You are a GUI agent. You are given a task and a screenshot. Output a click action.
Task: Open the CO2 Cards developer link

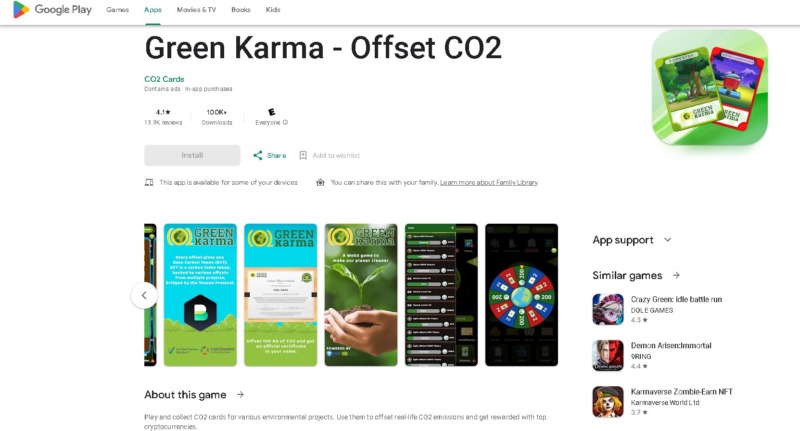tap(164, 79)
